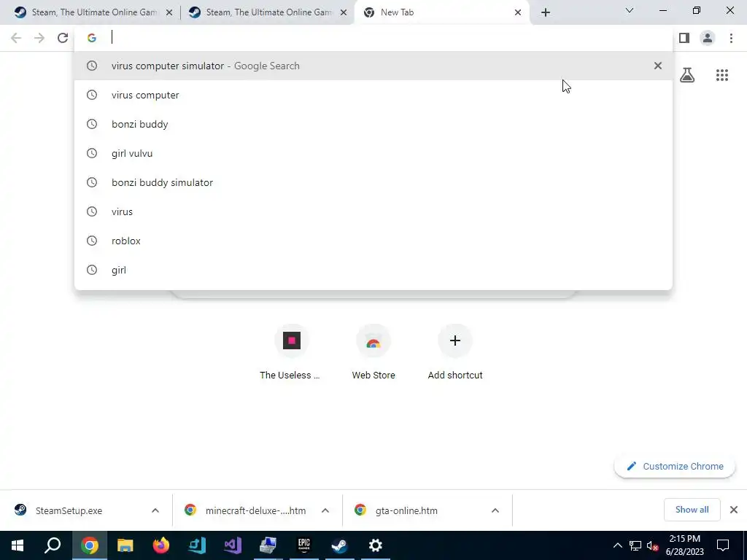Reload the page with the refresh icon
Image resolution: width=747 pixels, height=560 pixels.
pos(63,38)
